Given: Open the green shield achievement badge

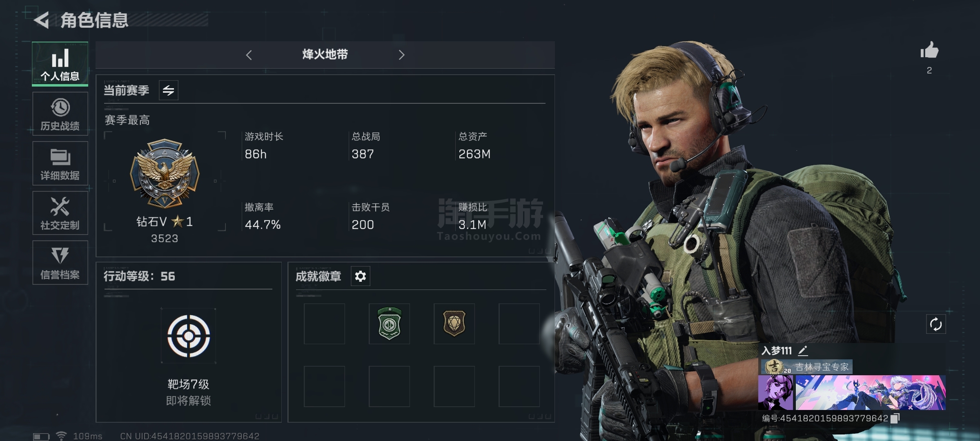Looking at the screenshot, I should 389,324.
